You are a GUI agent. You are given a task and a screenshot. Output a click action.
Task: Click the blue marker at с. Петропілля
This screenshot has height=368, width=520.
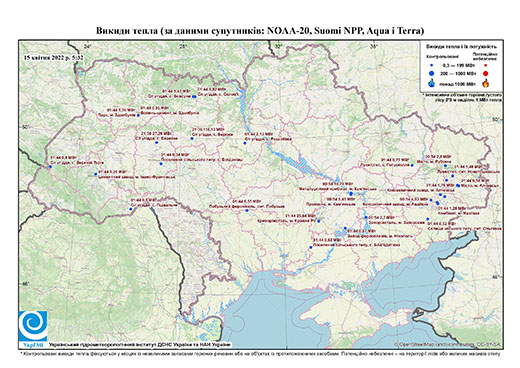click(412, 165)
